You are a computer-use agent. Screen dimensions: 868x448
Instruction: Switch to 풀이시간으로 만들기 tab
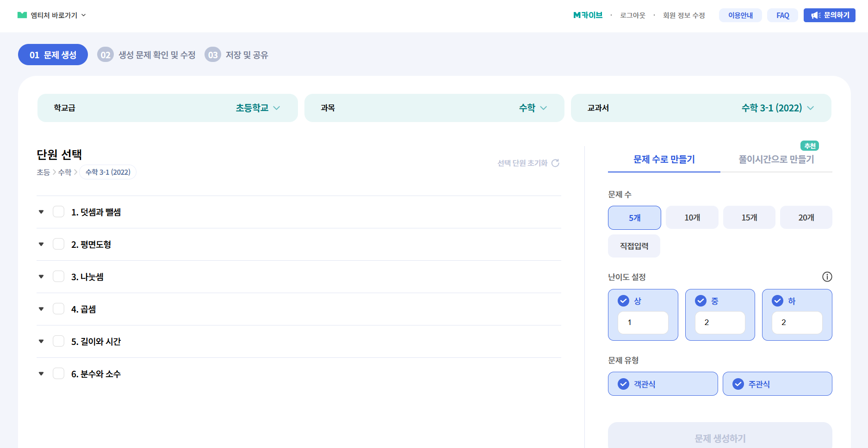point(776,160)
